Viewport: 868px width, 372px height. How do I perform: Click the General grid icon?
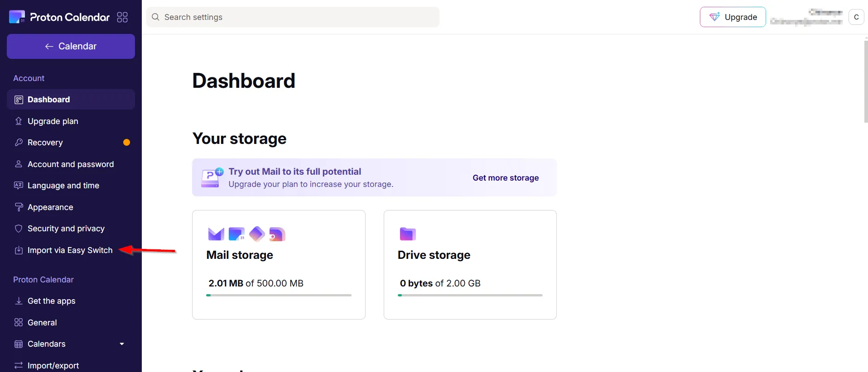tap(19, 322)
